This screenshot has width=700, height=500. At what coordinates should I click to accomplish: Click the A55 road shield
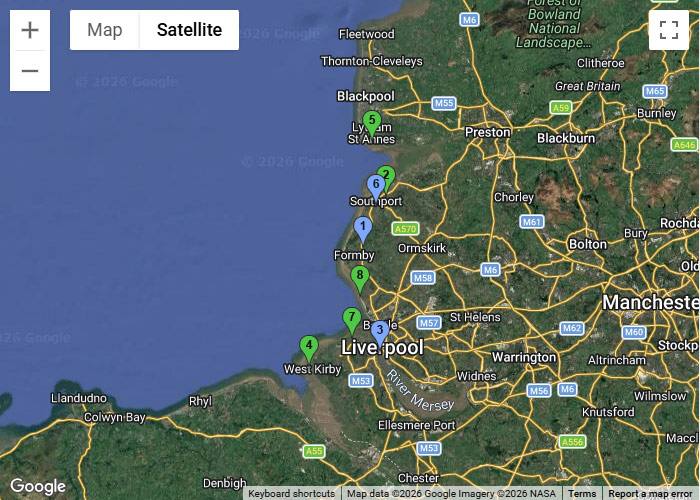tap(314, 451)
